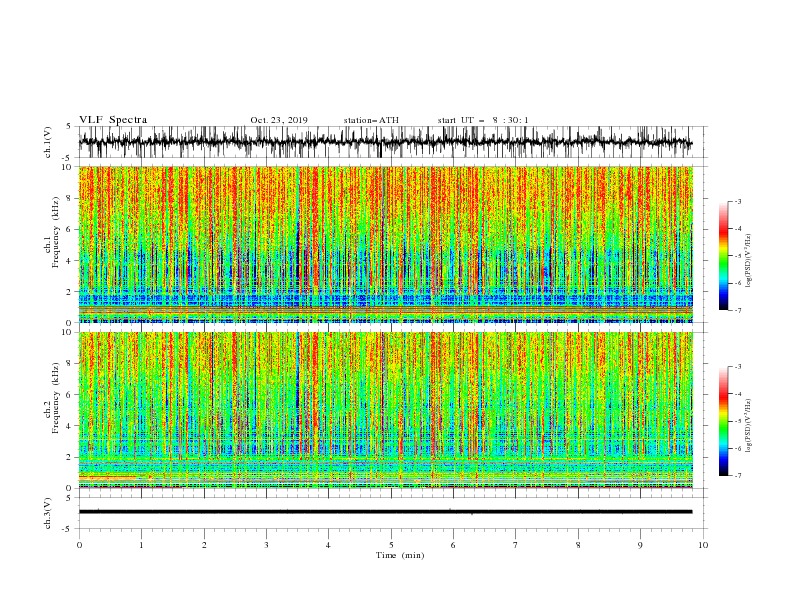Click the "2" tick on the time axis
Screen dimensions: 792x612
pos(204,545)
